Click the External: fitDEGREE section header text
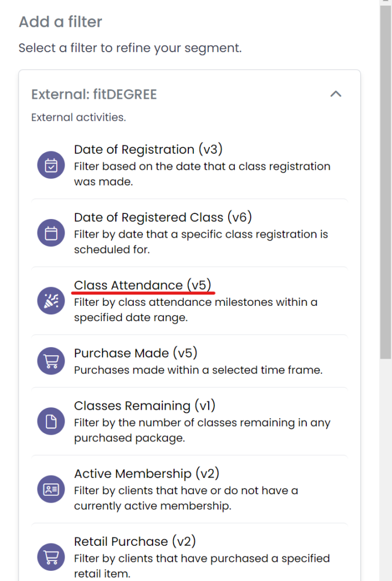The height and width of the screenshot is (581, 392). pos(94,94)
